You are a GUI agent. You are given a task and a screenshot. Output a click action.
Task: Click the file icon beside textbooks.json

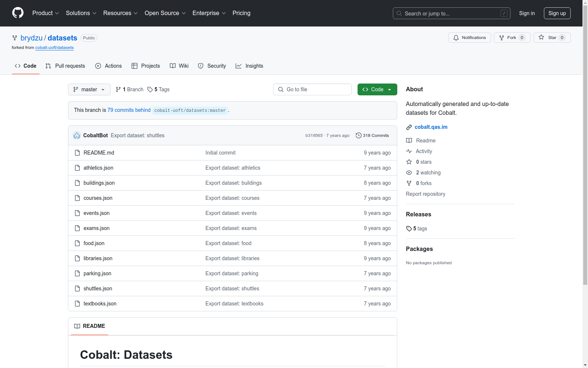(x=77, y=304)
